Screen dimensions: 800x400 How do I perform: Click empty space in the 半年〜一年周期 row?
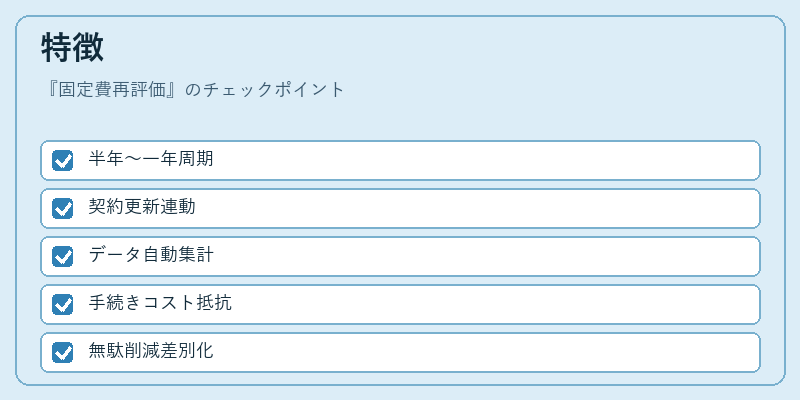pos(485,160)
